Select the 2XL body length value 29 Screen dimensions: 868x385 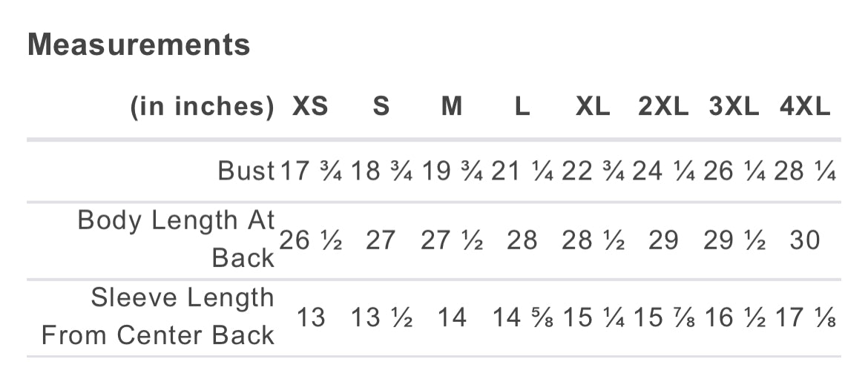tap(663, 241)
